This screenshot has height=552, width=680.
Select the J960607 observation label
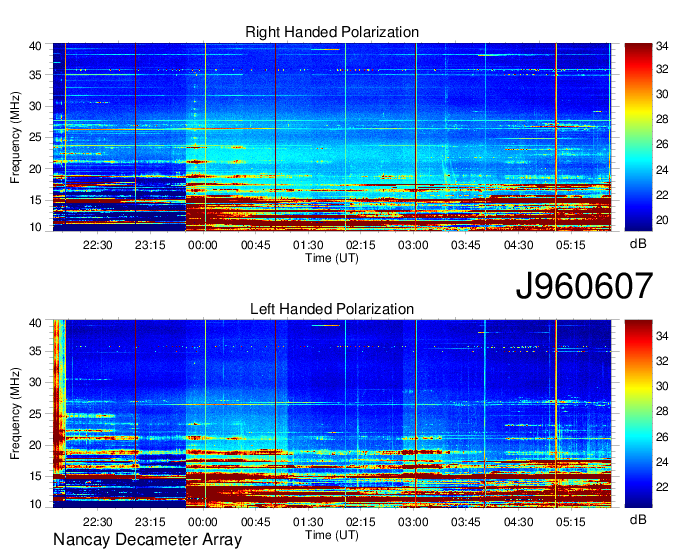pyautogui.click(x=584, y=286)
